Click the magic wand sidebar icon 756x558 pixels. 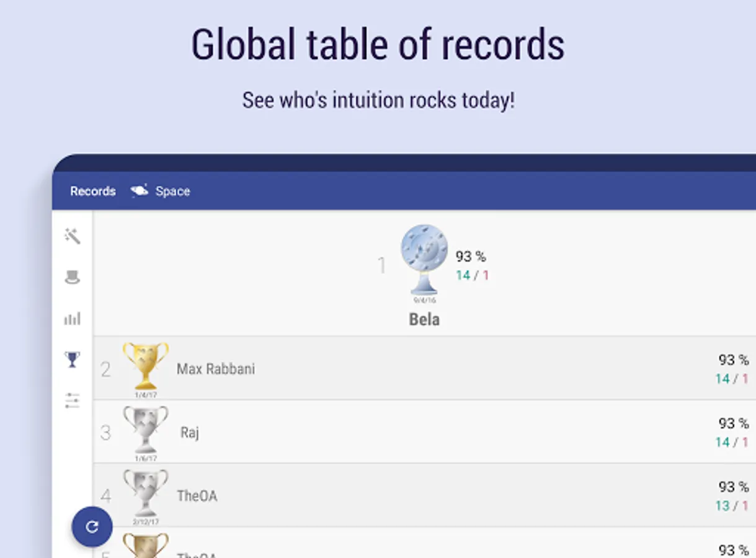coord(73,236)
